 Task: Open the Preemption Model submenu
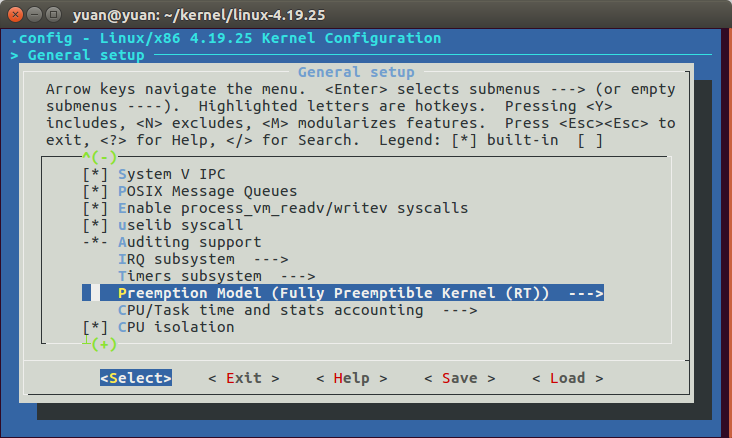(343, 293)
